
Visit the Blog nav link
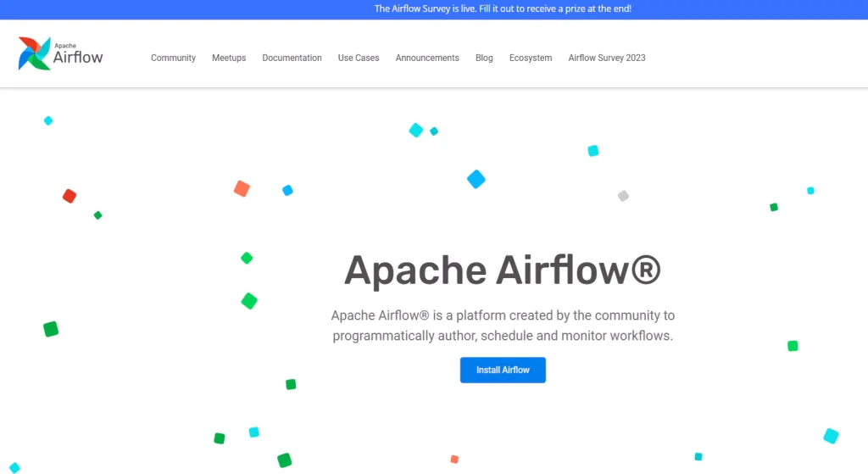click(x=484, y=59)
